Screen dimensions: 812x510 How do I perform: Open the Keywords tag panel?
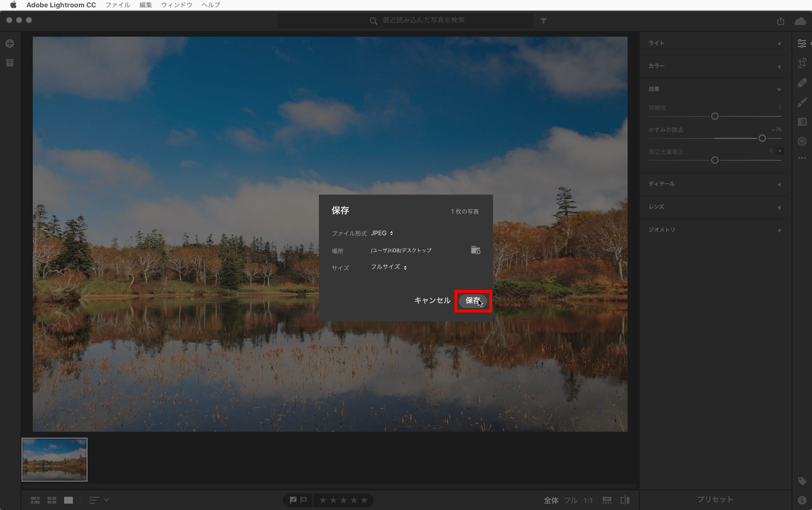[x=802, y=481]
